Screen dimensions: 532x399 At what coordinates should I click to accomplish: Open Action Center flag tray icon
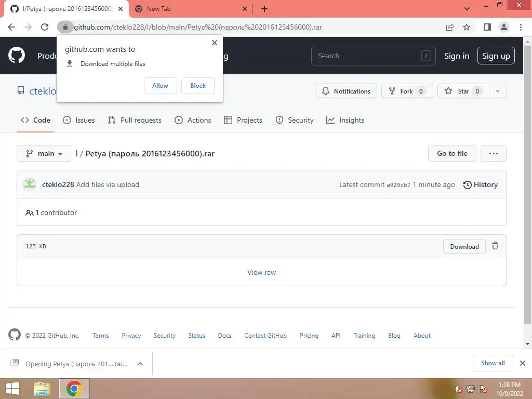[483, 389]
